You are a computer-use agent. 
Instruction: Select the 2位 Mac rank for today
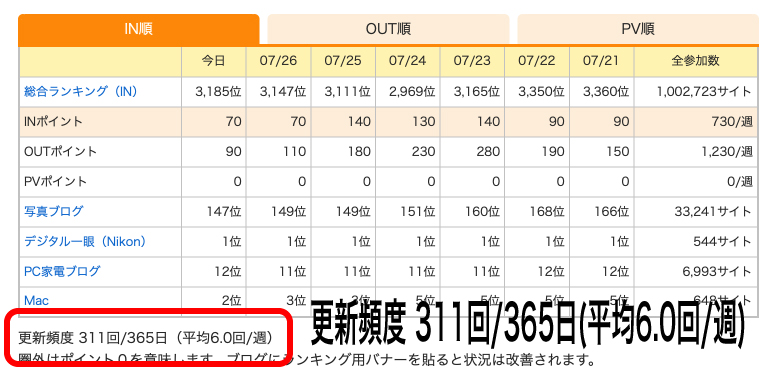click(214, 301)
